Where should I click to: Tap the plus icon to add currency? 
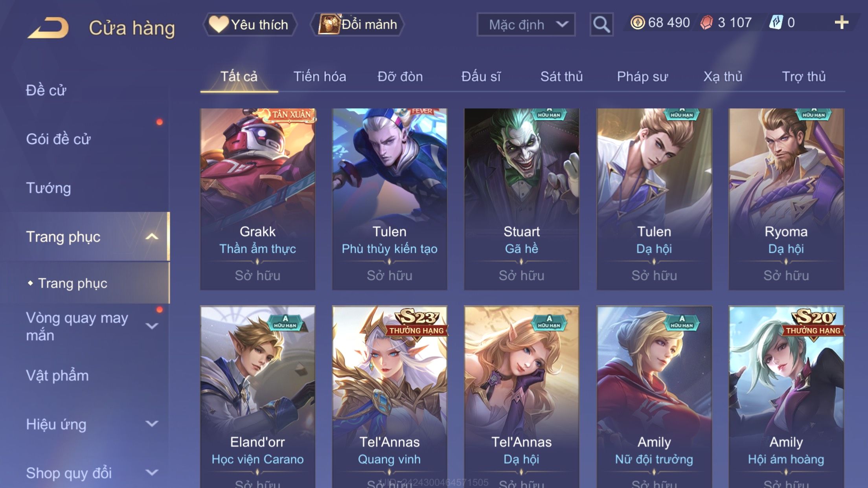coord(841,23)
